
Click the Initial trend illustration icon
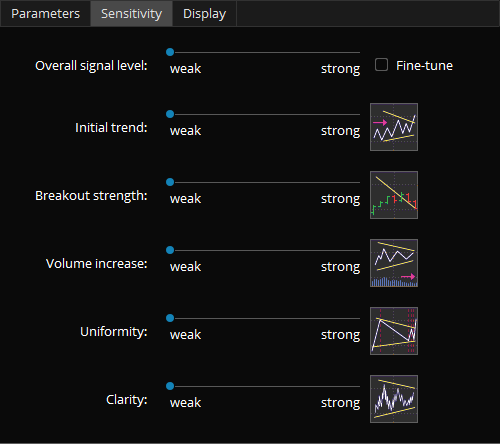point(394,127)
